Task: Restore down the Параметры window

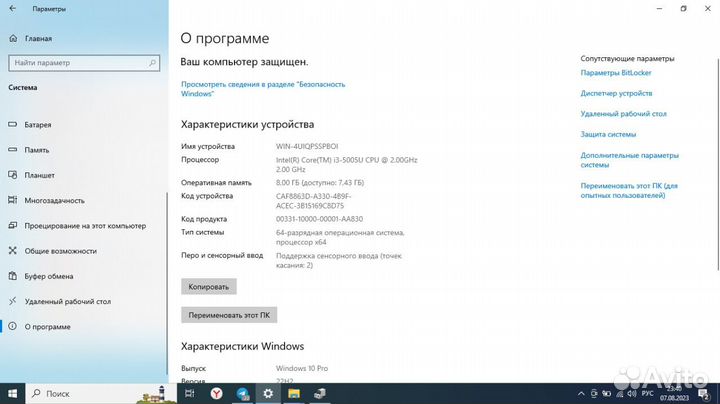Action: [683, 8]
